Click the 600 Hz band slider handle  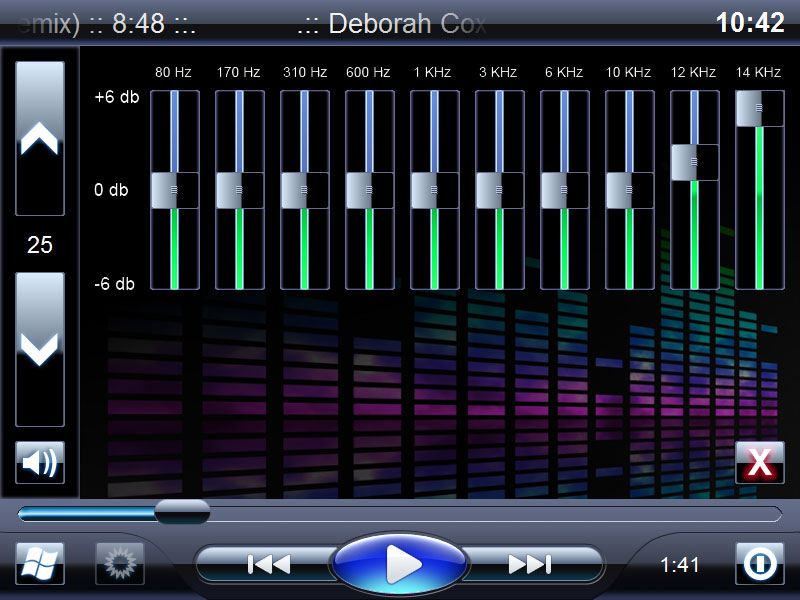tap(370, 190)
